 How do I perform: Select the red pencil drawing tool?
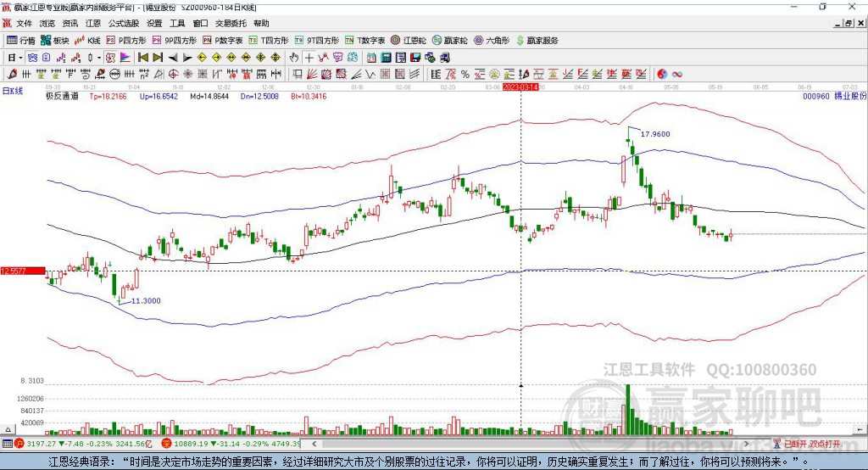click(12, 74)
